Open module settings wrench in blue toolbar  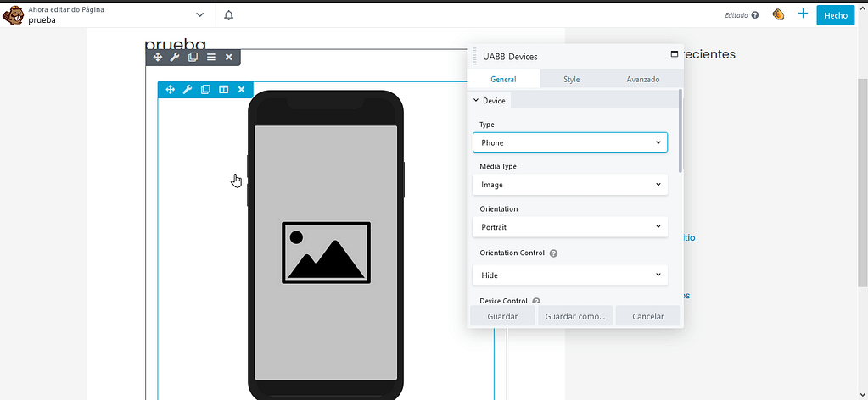(x=188, y=90)
